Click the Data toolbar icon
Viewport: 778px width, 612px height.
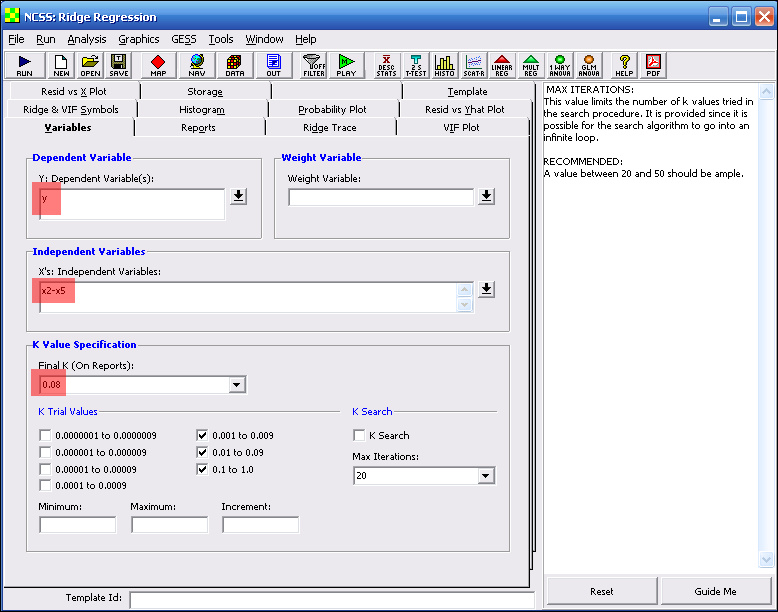coord(234,65)
